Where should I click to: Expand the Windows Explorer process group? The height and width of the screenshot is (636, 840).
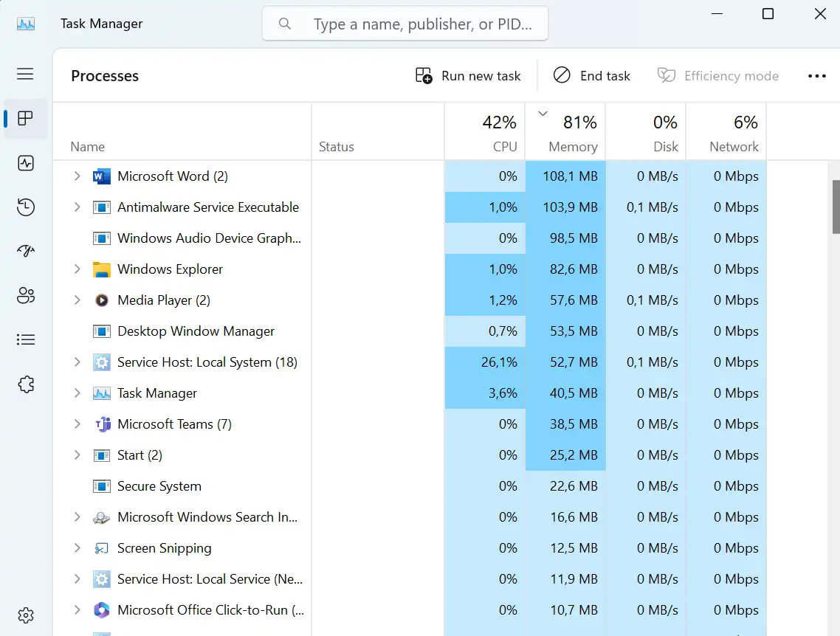tap(78, 269)
